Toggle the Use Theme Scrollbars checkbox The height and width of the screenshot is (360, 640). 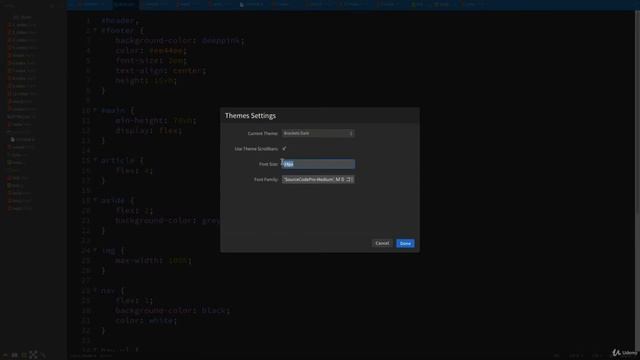(284, 149)
